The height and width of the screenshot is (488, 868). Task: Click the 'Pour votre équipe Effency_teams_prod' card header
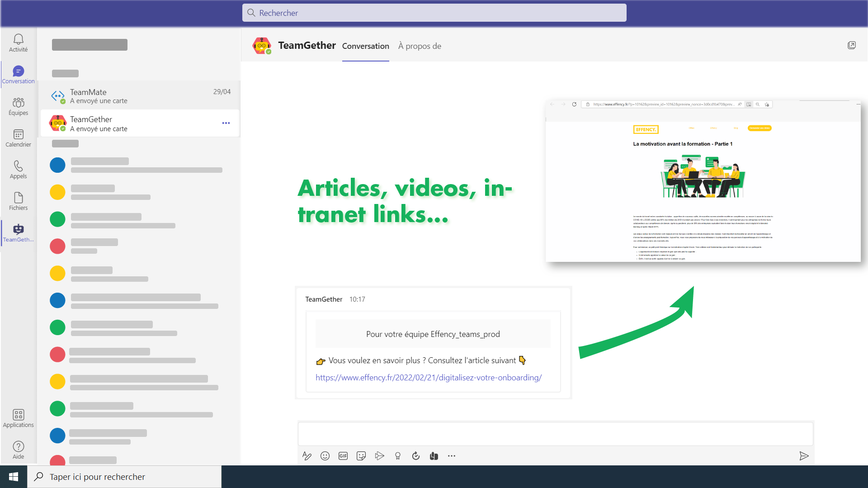click(433, 334)
